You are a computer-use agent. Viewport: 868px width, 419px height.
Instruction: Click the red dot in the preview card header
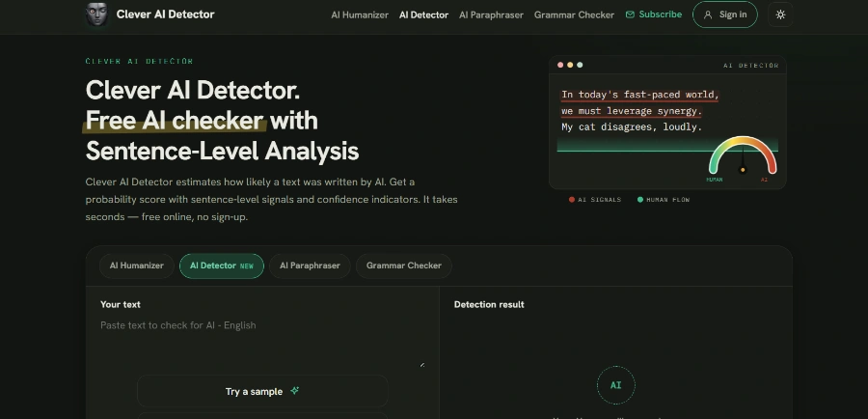[560, 65]
